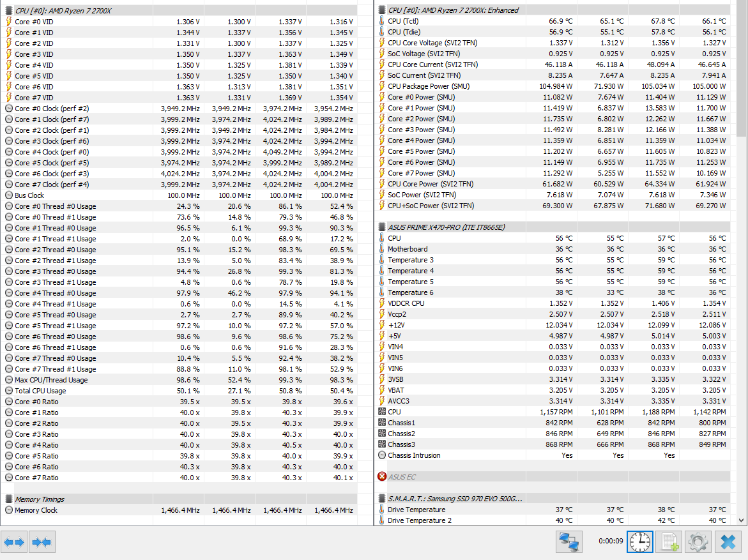Click red error icon beside ASUS EC
This screenshot has width=748, height=560.
(381, 476)
